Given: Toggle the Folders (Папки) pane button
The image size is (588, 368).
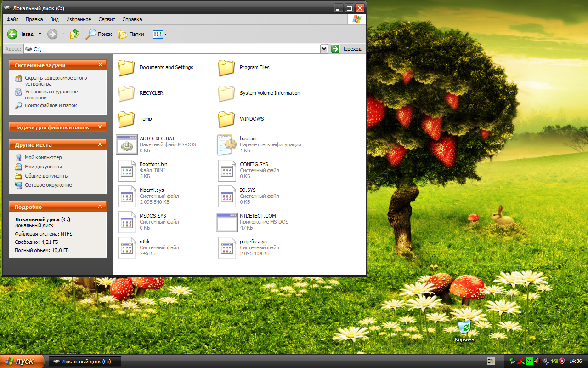Looking at the screenshot, I should point(131,34).
